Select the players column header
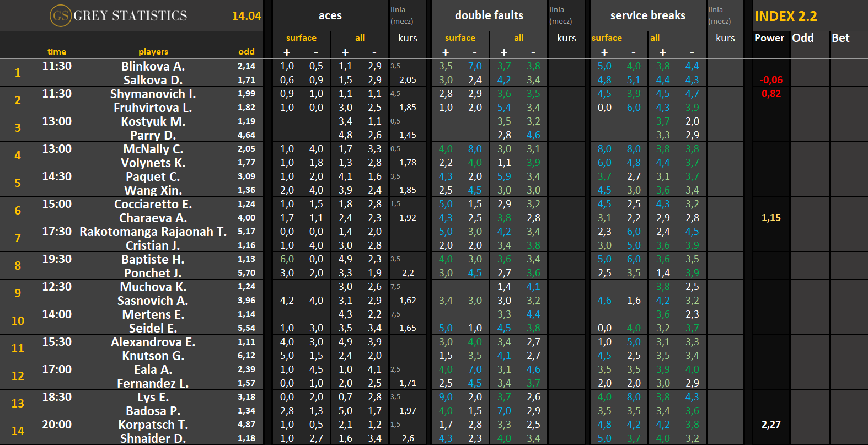 point(153,51)
